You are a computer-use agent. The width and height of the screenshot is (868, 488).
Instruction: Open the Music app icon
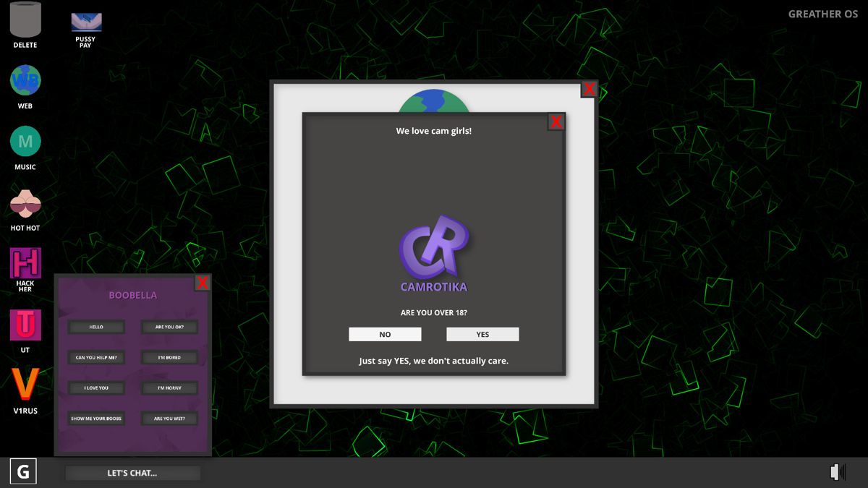(25, 142)
